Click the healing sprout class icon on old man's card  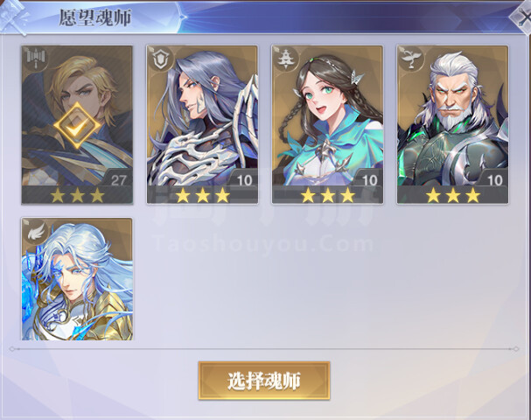[410, 59]
